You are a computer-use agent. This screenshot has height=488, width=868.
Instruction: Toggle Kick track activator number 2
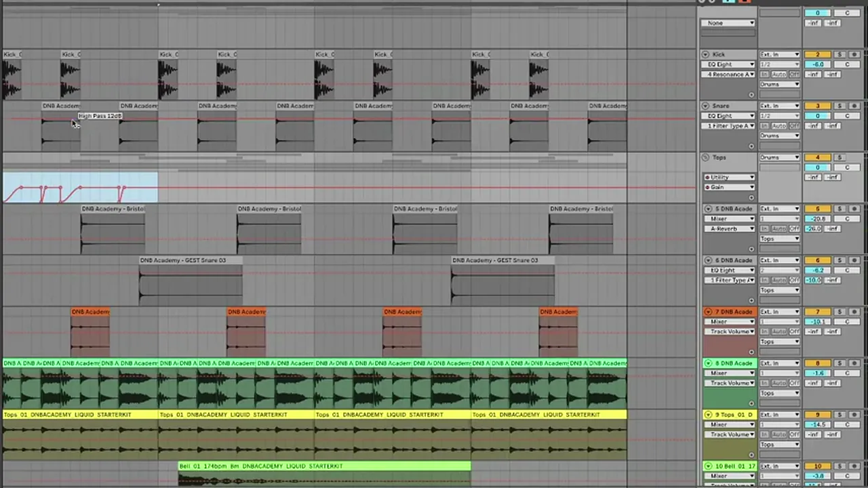pyautogui.click(x=818, y=54)
